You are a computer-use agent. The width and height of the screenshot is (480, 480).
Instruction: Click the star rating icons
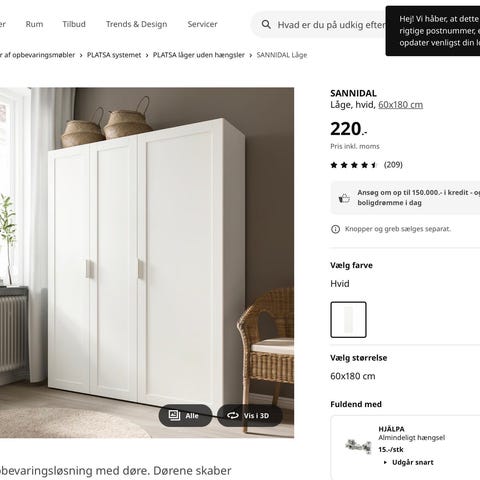point(354,165)
